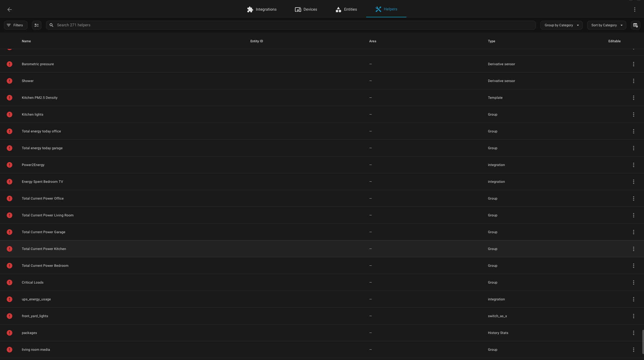Image resolution: width=644 pixels, height=360 pixels.
Task: Open table column settings icon
Action: coord(635,25)
